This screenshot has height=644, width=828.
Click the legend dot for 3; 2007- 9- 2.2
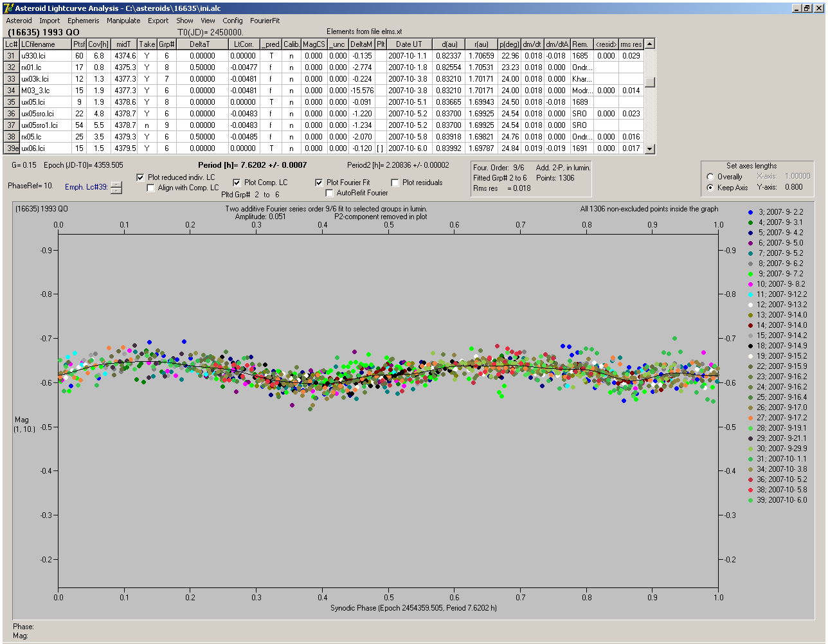(750, 212)
